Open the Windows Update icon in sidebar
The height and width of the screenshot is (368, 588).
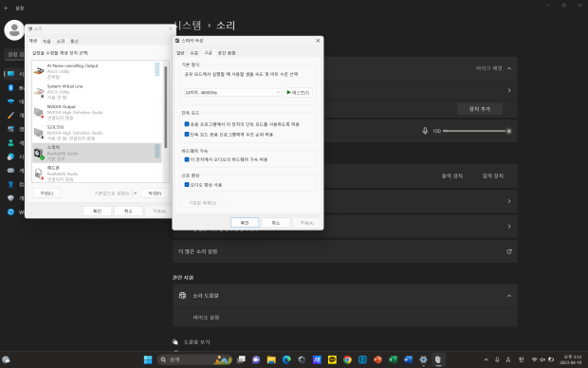pyautogui.click(x=10, y=212)
